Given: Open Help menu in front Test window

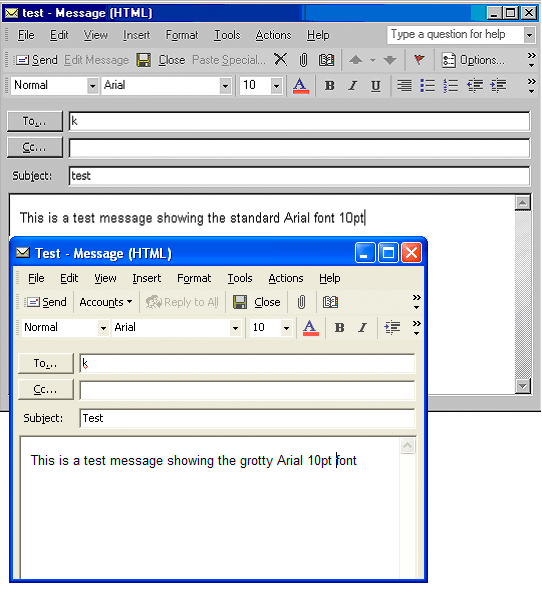Looking at the screenshot, I should (x=329, y=278).
